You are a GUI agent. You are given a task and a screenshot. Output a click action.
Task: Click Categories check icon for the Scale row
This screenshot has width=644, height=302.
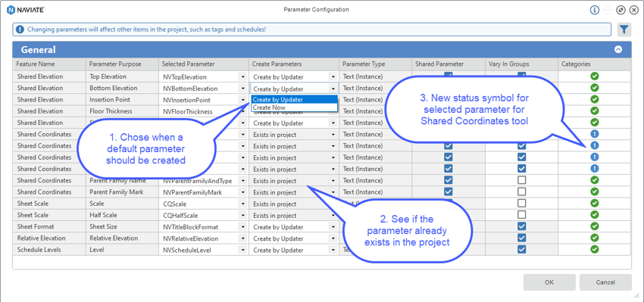594,203
